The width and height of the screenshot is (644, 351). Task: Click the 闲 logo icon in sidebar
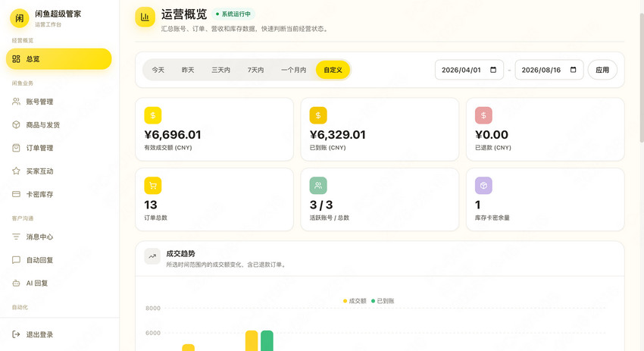[19, 18]
